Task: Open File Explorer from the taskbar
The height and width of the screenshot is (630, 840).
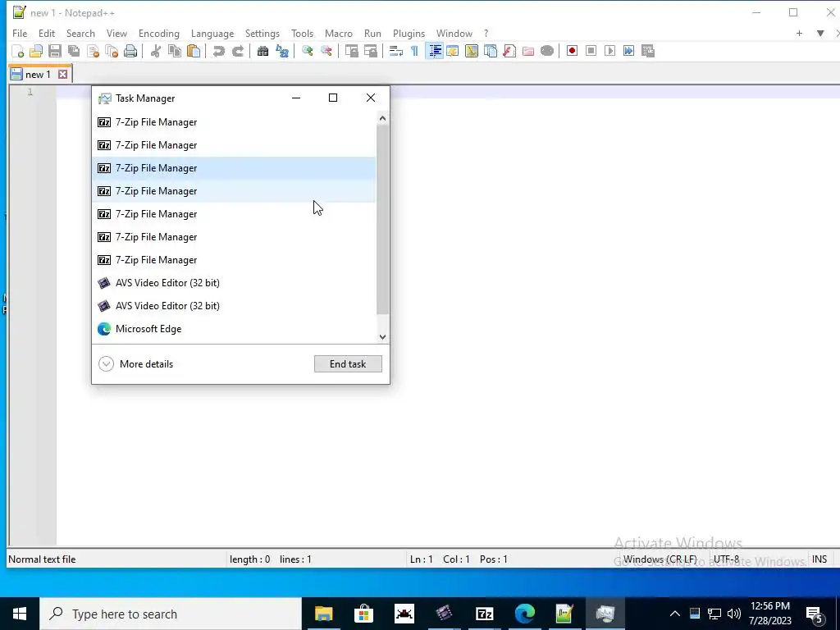Action: pyautogui.click(x=323, y=614)
